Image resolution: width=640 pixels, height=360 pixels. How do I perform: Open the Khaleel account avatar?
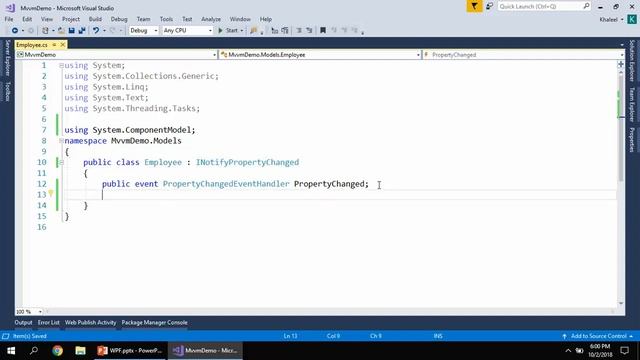click(x=632, y=19)
